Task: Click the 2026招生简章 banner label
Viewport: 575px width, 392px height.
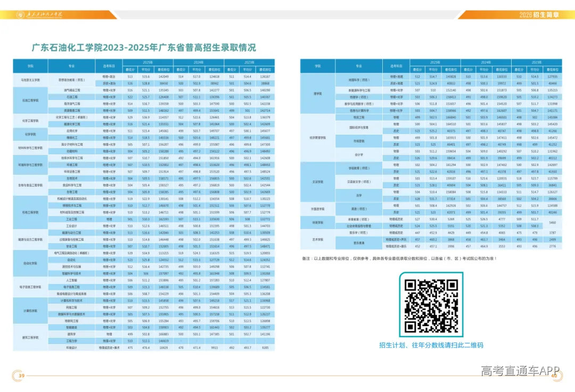Action: (x=539, y=15)
